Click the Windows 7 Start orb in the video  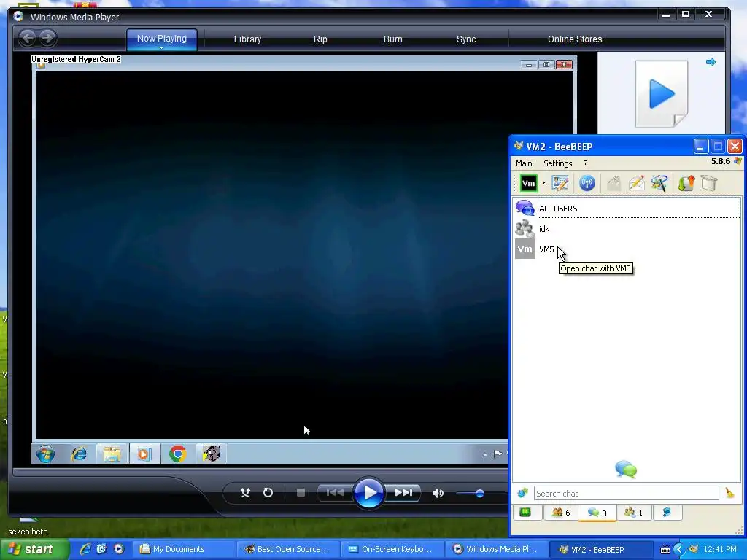point(46,454)
